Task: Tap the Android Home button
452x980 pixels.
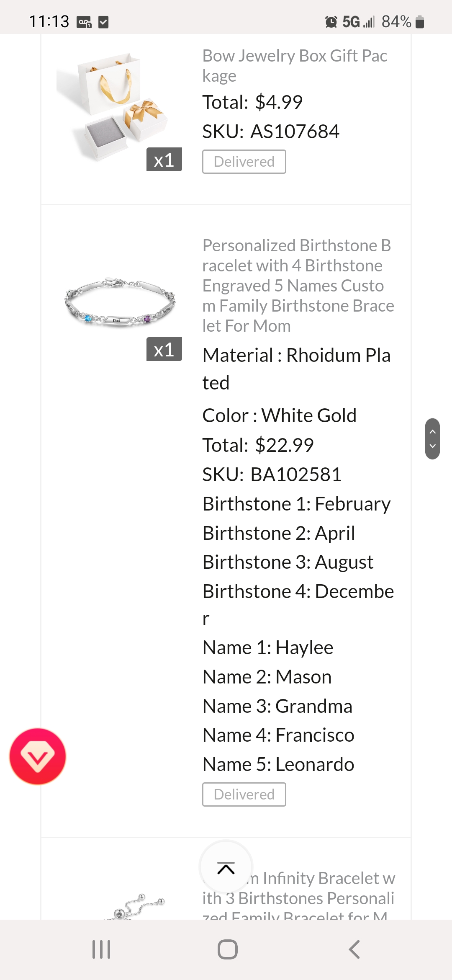Action: point(226,949)
